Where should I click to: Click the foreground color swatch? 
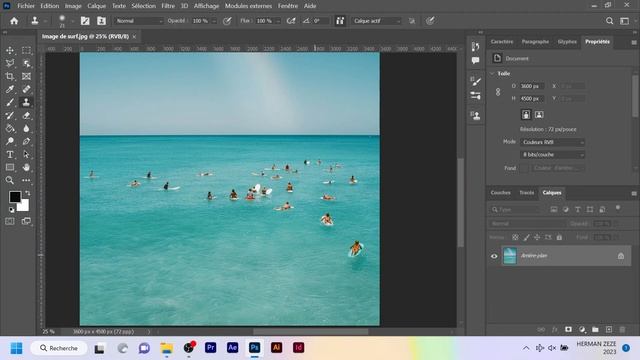click(x=14, y=197)
